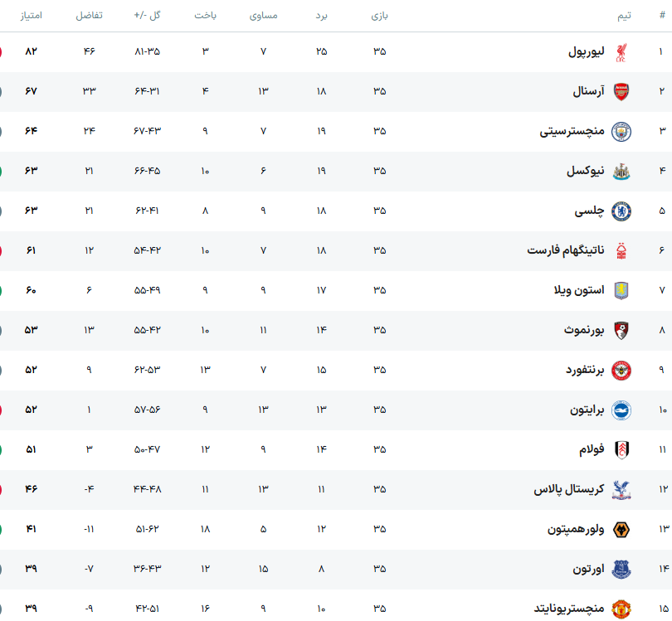Click the Brentford bee badge

(x=621, y=371)
